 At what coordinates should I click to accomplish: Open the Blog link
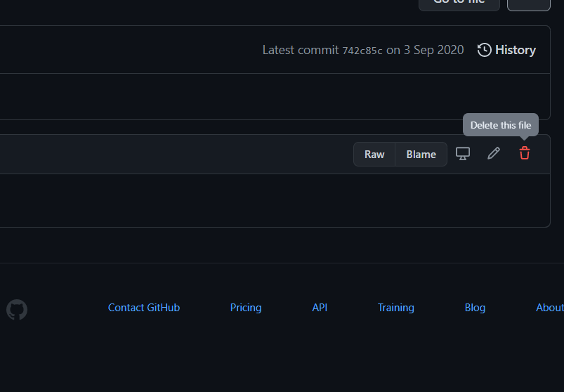(x=475, y=308)
